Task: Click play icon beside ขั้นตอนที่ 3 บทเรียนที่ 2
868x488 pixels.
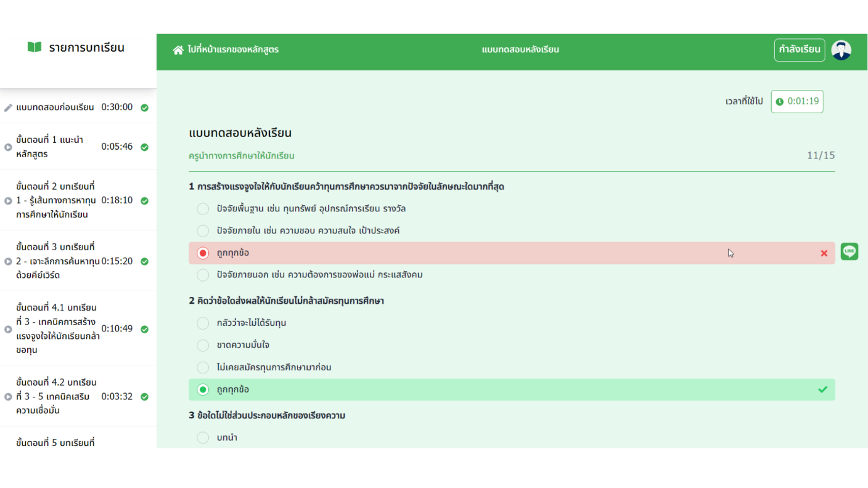Action: (x=8, y=262)
